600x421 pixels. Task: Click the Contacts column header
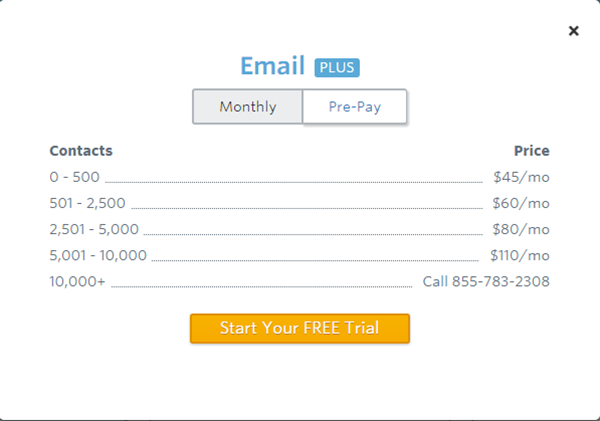tap(81, 151)
